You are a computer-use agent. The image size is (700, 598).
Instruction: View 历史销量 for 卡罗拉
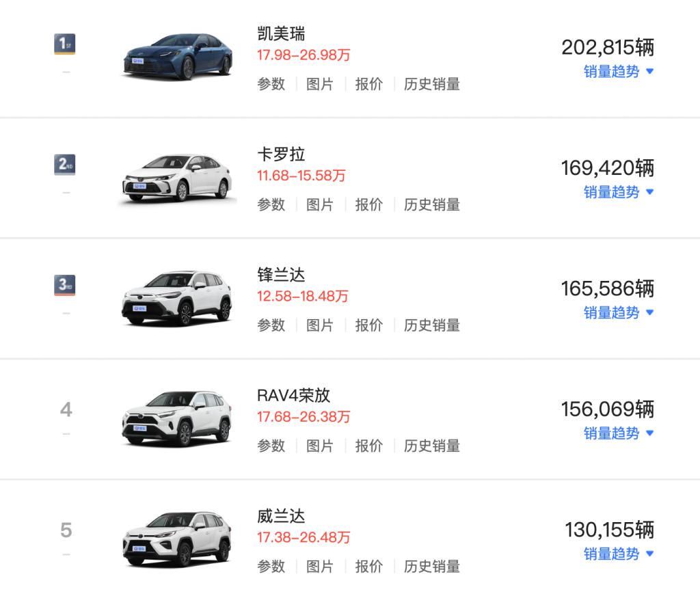click(x=431, y=204)
